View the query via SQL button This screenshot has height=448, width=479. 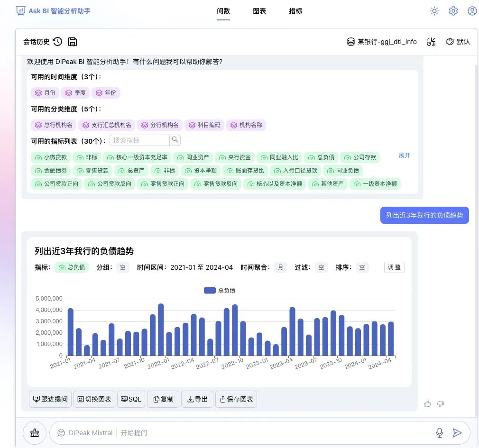[x=131, y=399]
